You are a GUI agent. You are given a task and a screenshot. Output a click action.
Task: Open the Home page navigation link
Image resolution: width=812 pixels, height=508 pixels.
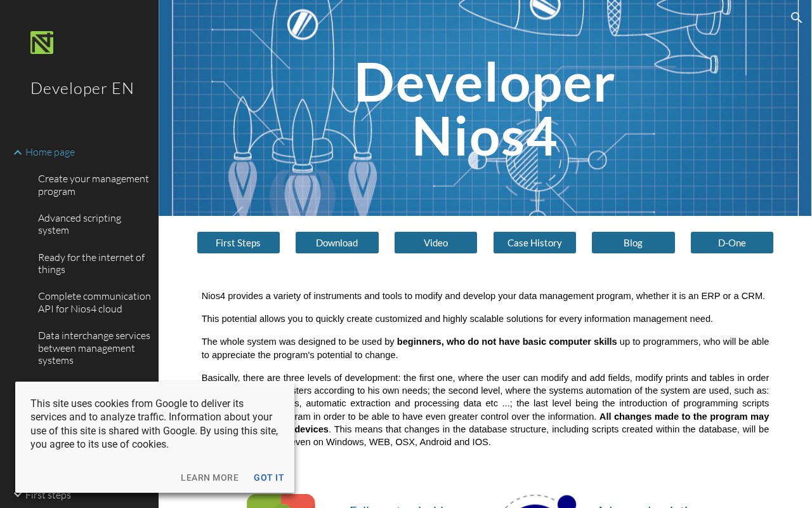click(50, 152)
